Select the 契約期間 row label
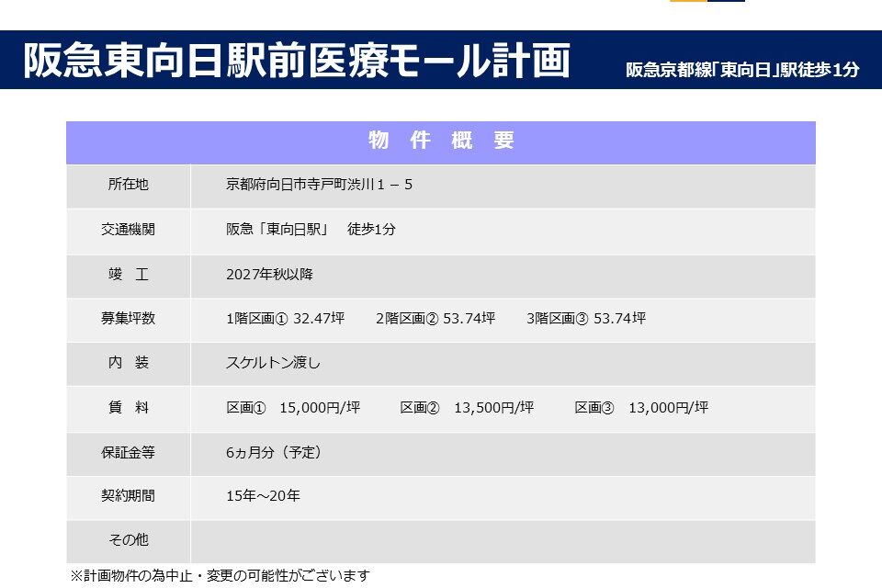The width and height of the screenshot is (882, 588). pos(129,496)
